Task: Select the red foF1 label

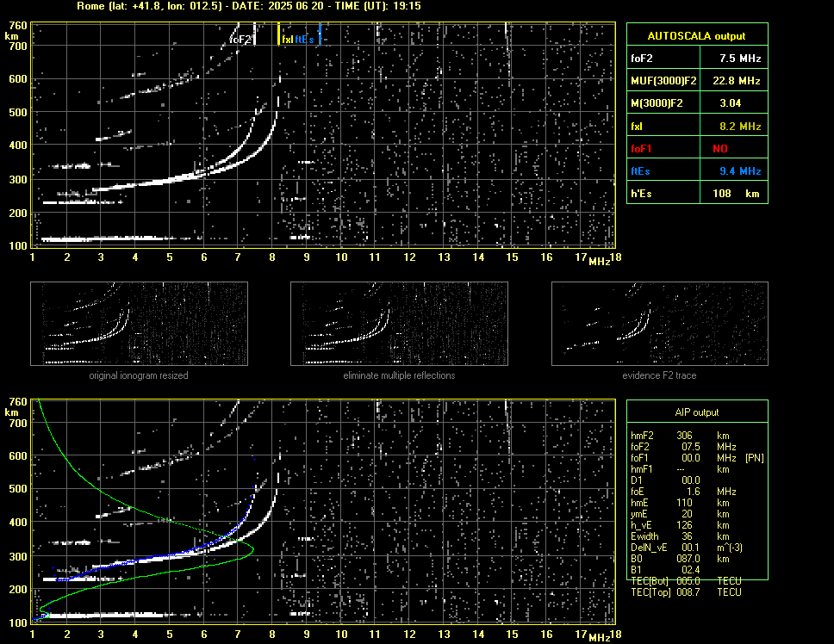Action: click(641, 149)
